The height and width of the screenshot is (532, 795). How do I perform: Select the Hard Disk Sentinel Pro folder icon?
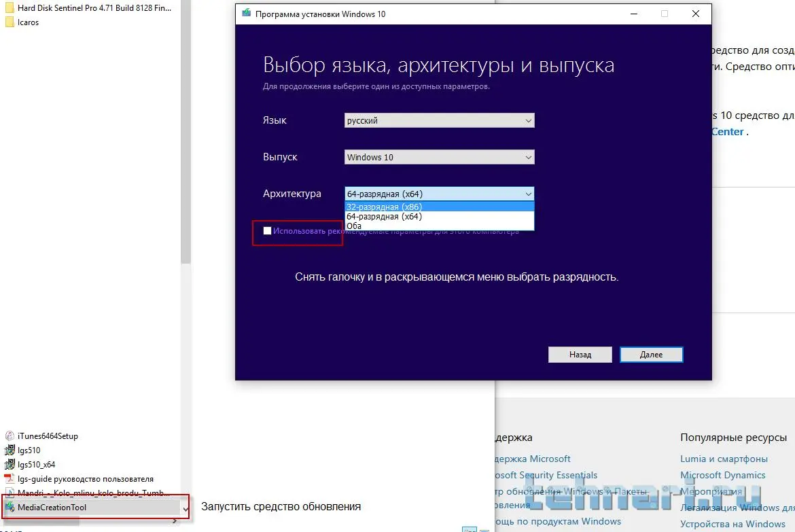pos(10,7)
